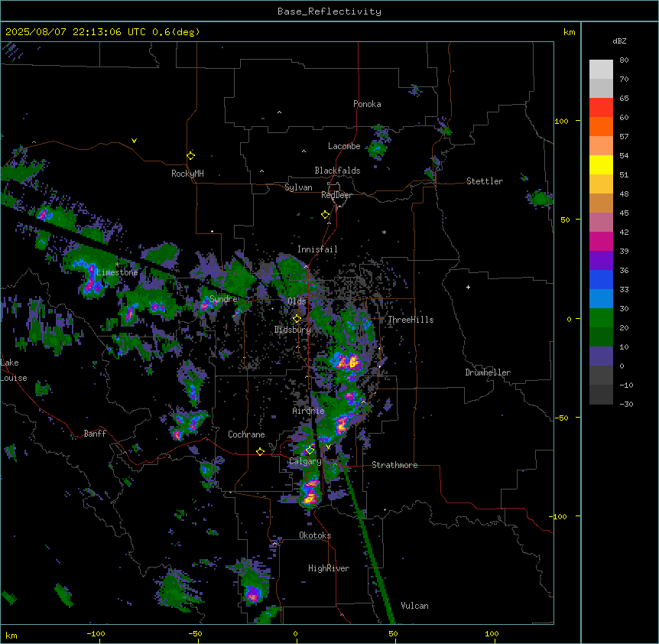659x644 pixels.
Task: Click the Olds town label
Action: tap(297, 301)
